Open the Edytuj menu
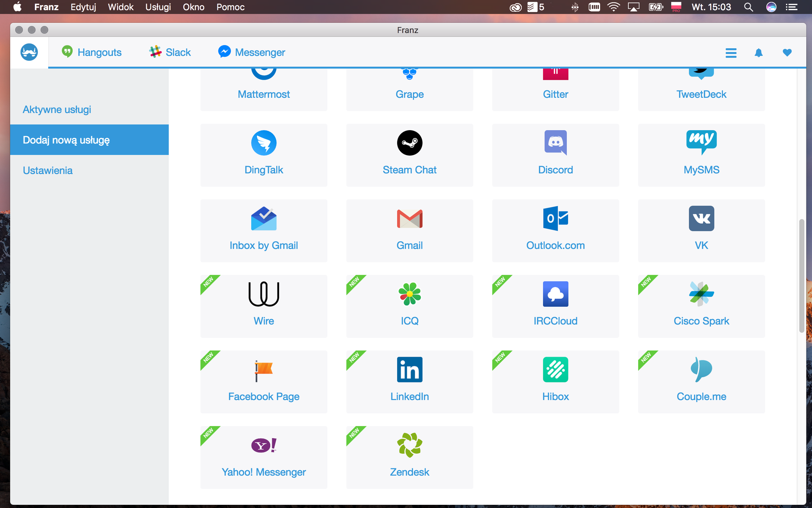The height and width of the screenshot is (508, 812). click(x=83, y=7)
